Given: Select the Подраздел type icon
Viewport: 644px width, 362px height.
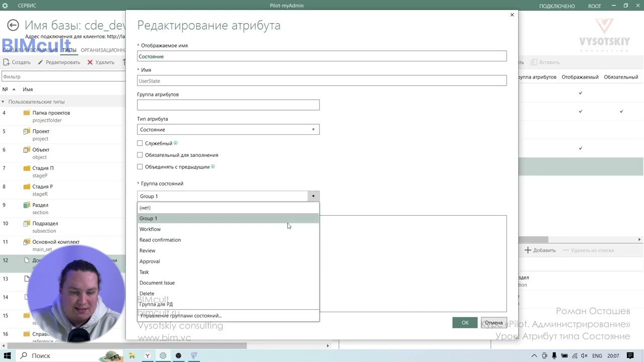Looking at the screenshot, I should [x=27, y=223].
